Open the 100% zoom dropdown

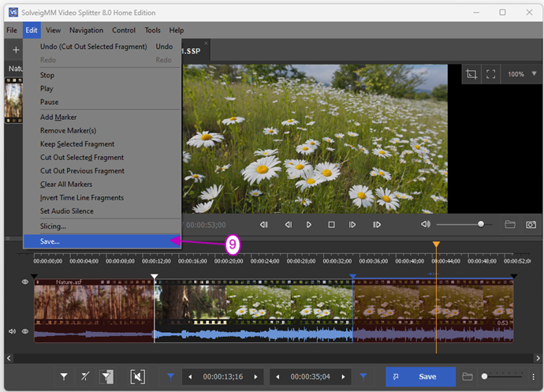point(522,74)
